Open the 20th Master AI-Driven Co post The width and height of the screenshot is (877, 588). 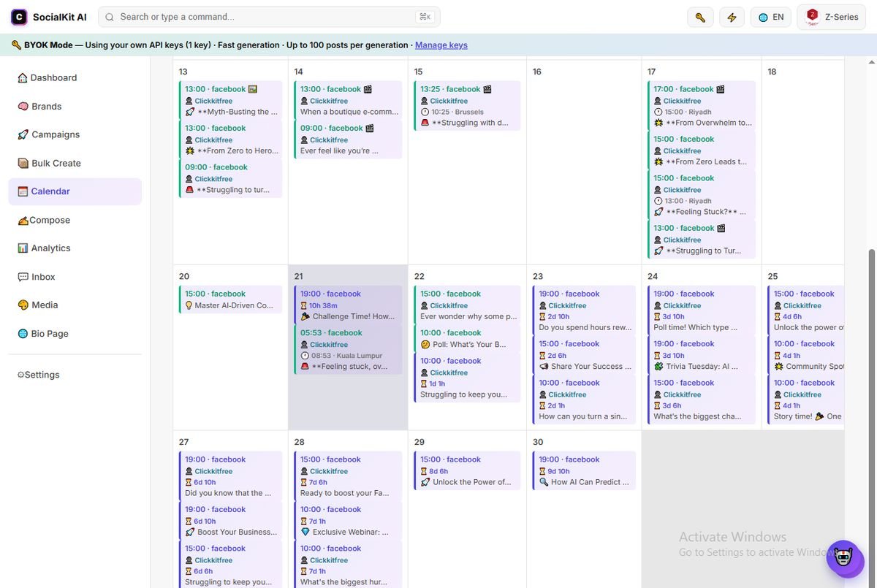click(231, 299)
